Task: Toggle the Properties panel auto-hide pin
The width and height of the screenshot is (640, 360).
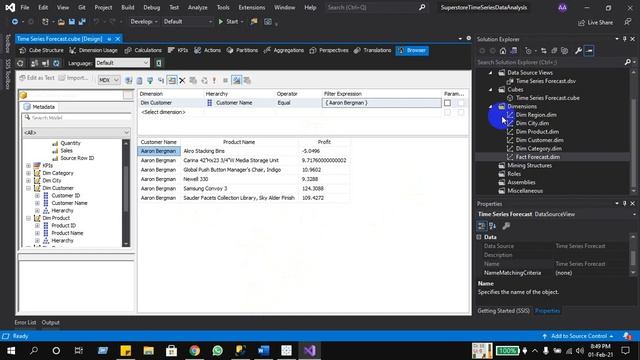Action: coord(624,203)
